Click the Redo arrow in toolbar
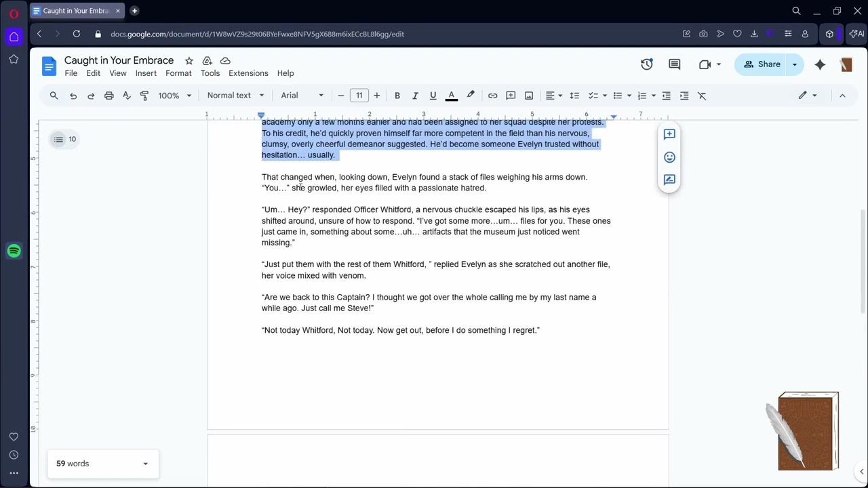 [x=91, y=96]
